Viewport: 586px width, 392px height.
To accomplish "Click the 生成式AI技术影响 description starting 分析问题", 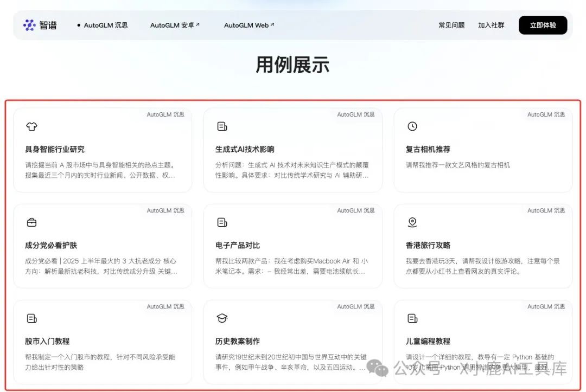I will [292, 170].
